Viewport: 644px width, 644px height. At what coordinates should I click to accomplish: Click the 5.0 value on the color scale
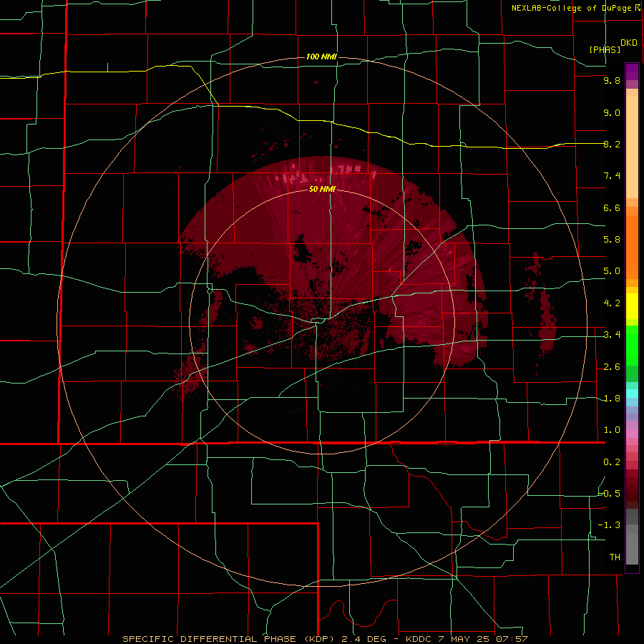click(x=612, y=271)
